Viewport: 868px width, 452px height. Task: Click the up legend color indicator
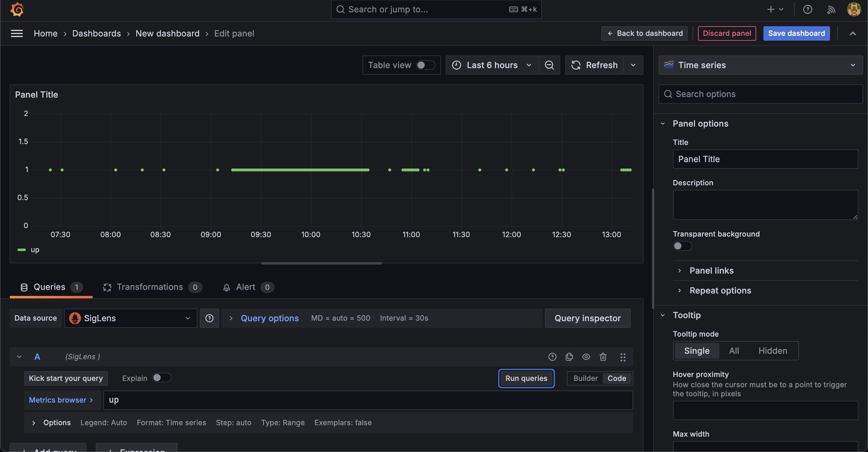click(22, 250)
